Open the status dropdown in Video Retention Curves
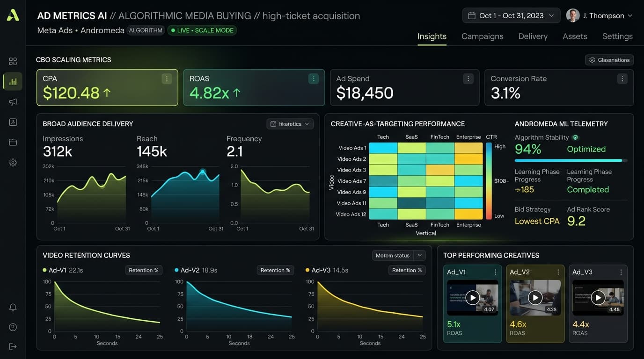 tap(399, 255)
